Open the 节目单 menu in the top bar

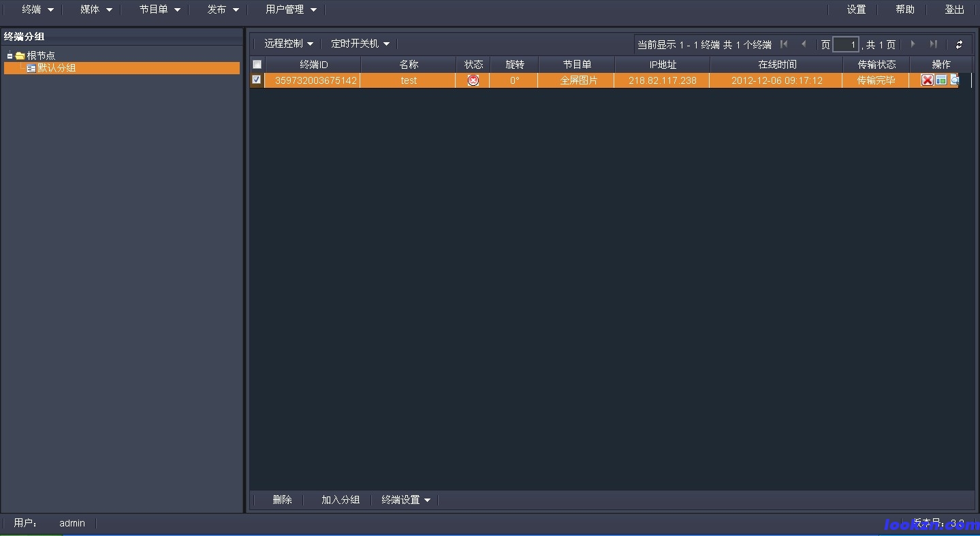159,10
